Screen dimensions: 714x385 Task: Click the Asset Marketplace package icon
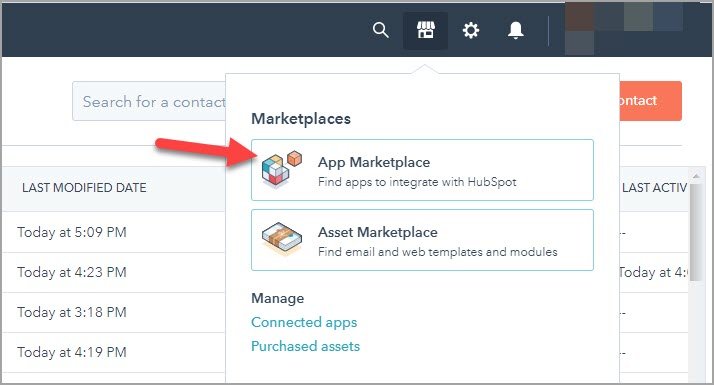282,239
